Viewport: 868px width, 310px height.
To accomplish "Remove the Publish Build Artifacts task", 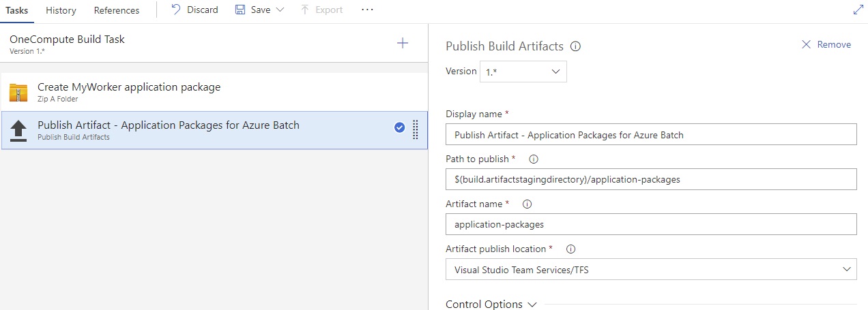I will coord(826,44).
